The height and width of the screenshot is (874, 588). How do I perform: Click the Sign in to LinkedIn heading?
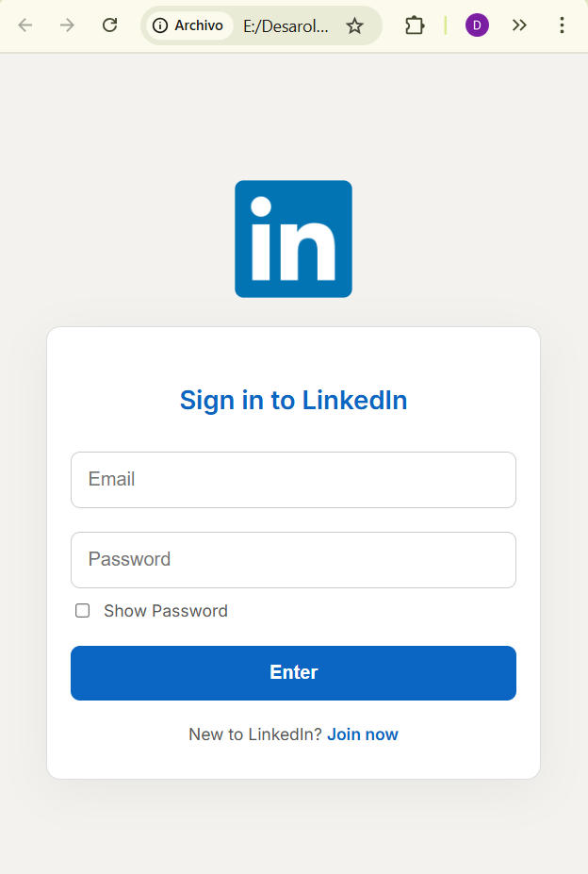point(293,401)
